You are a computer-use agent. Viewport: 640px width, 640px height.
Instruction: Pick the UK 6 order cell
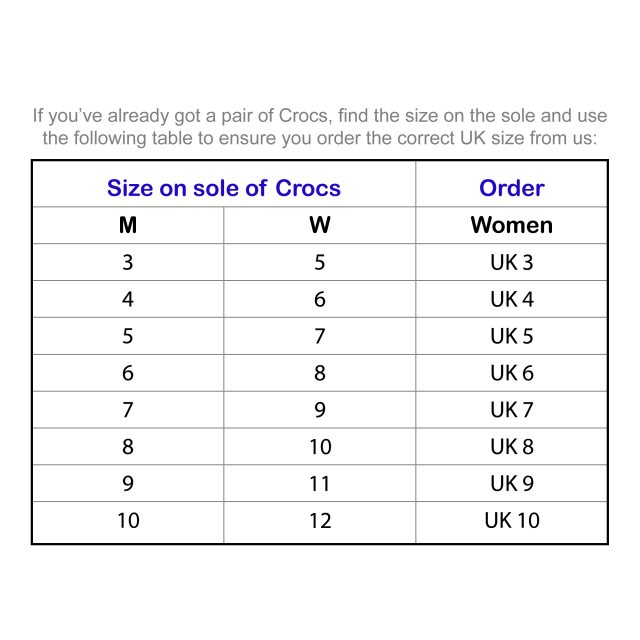click(x=511, y=373)
